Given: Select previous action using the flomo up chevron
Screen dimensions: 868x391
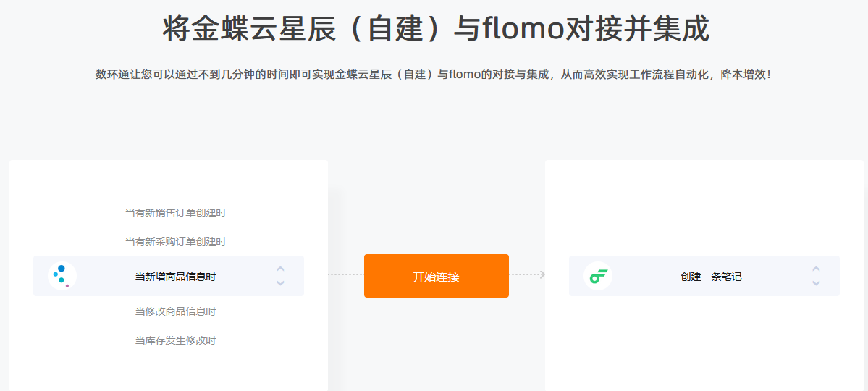Looking at the screenshot, I should [816, 269].
